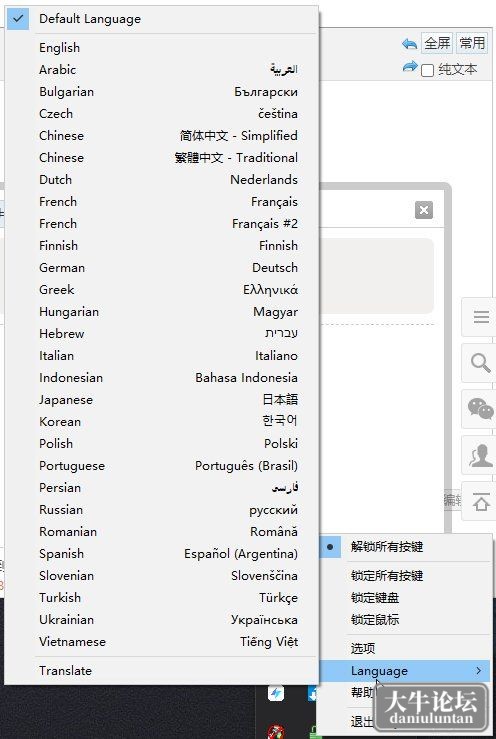
Task: Click the WeChat sidebar icon
Action: pos(480,409)
